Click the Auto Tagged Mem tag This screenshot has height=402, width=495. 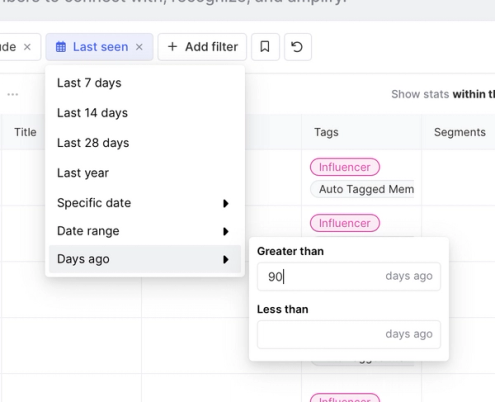(x=363, y=189)
